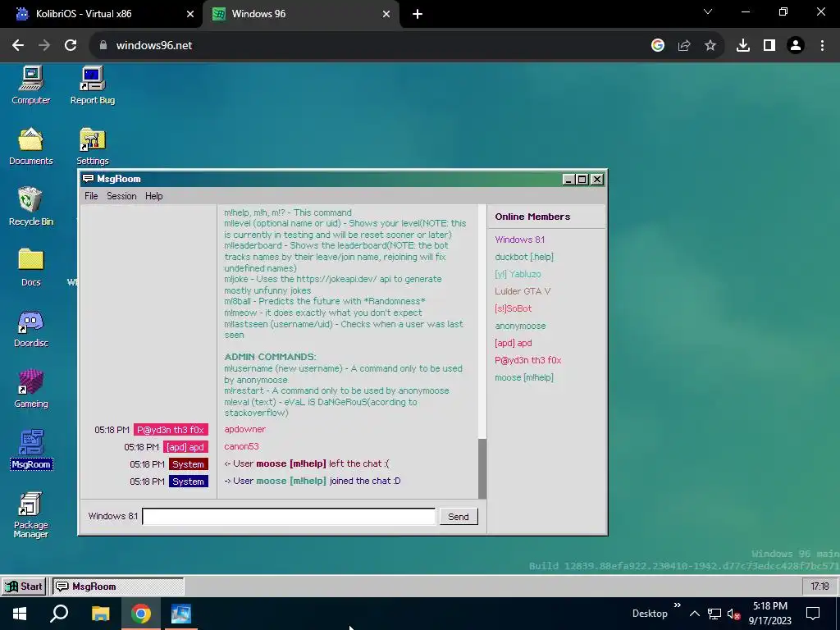Launch the Gameing desktop icon
This screenshot has width=840, height=630.
coord(30,389)
